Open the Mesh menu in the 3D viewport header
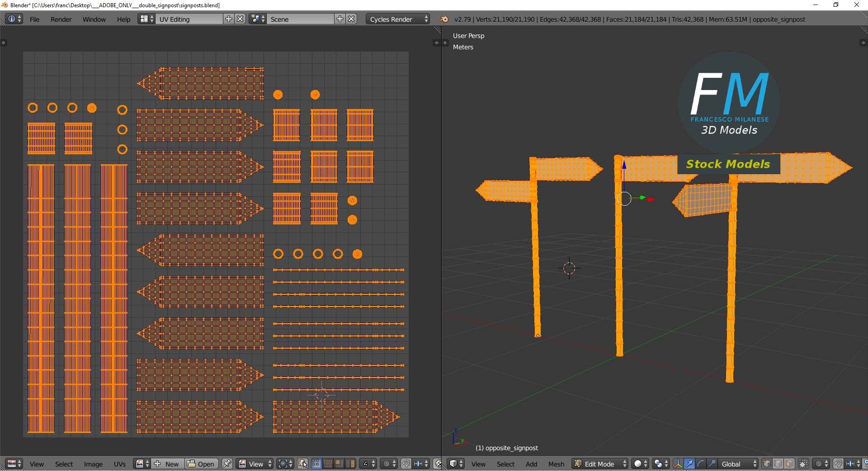The width and height of the screenshot is (868, 471). [556, 464]
